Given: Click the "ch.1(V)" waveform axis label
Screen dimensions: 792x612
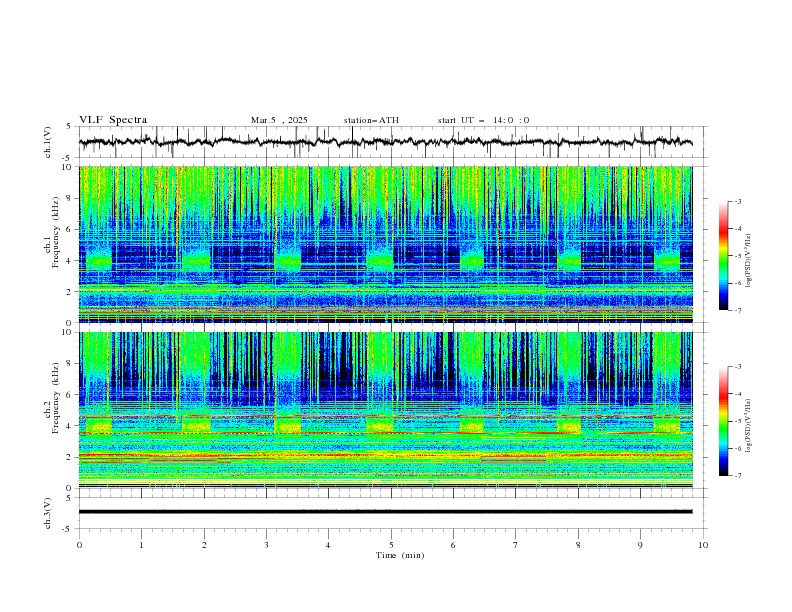Looking at the screenshot, I should tap(48, 142).
